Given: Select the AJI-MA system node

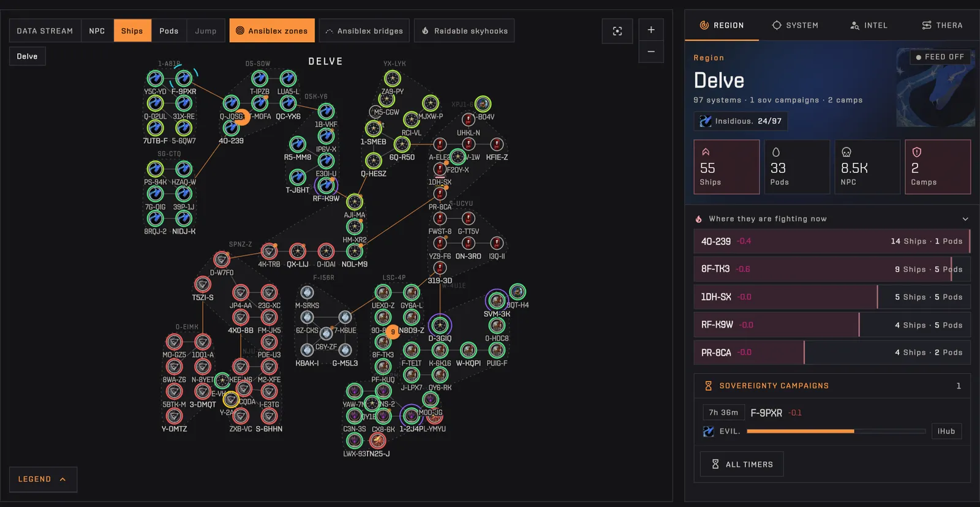Looking at the screenshot, I should pos(355,202).
